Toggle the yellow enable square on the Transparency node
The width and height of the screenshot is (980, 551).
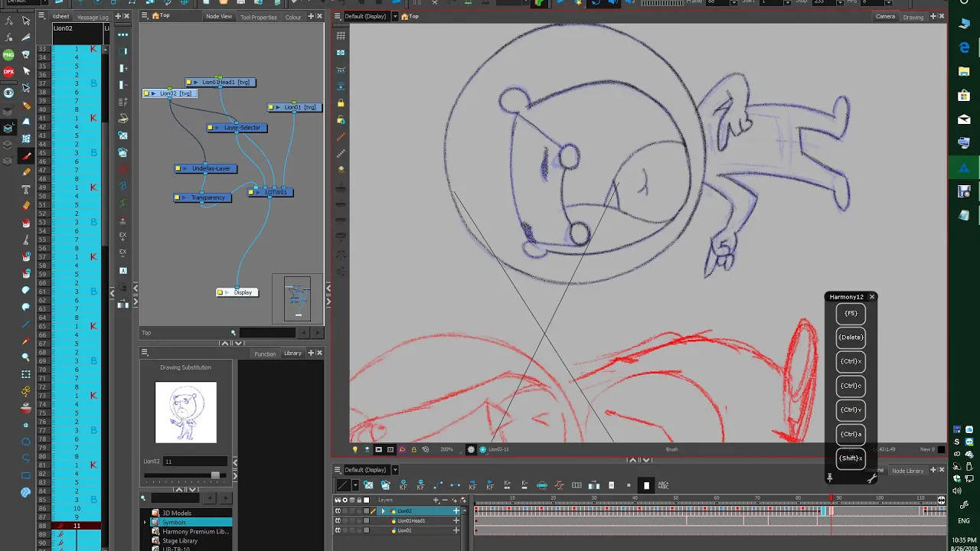pos(177,197)
